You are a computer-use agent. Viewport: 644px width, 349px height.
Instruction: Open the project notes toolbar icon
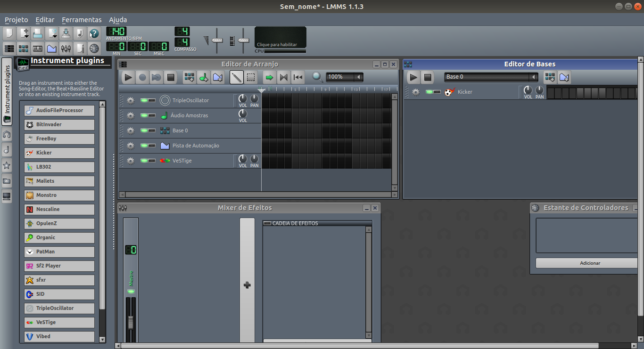coord(80,48)
